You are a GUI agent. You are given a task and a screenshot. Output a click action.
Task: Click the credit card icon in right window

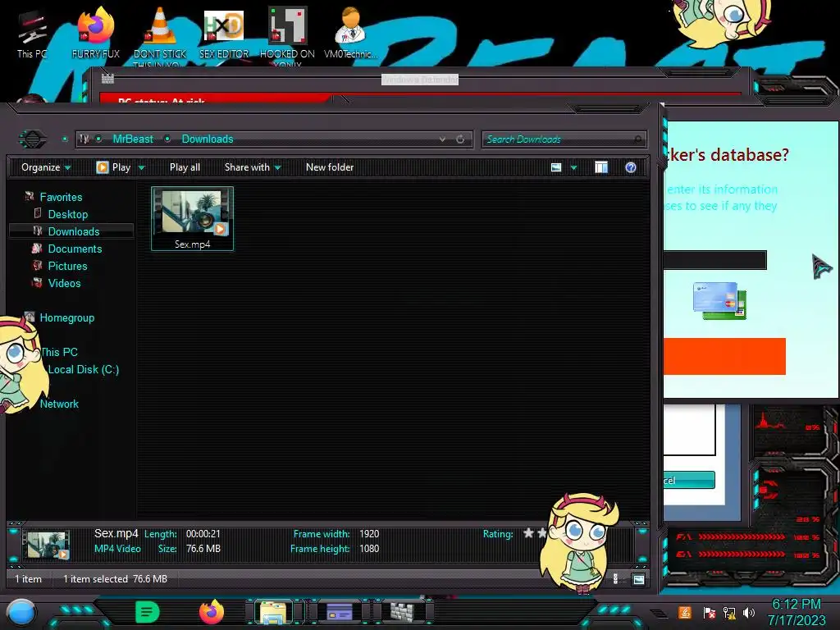coord(719,301)
